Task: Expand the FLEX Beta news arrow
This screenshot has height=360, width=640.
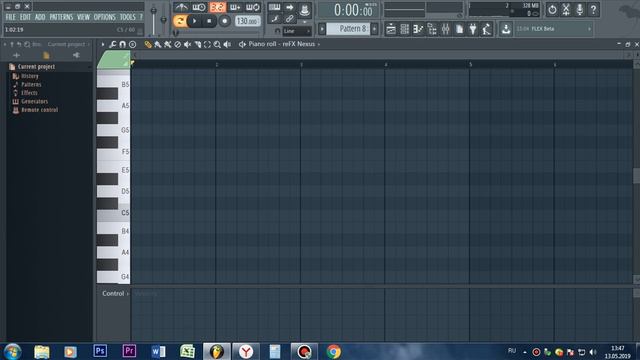Action: point(589,29)
